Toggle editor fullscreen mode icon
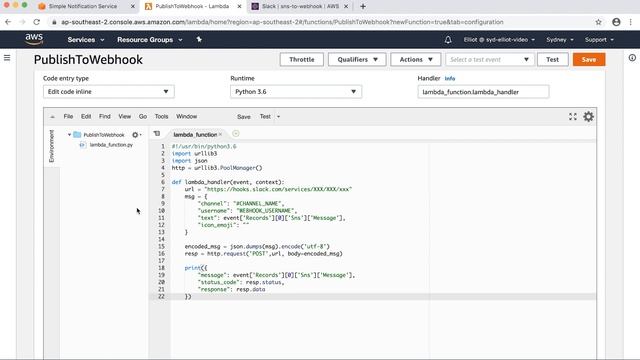 573,117
